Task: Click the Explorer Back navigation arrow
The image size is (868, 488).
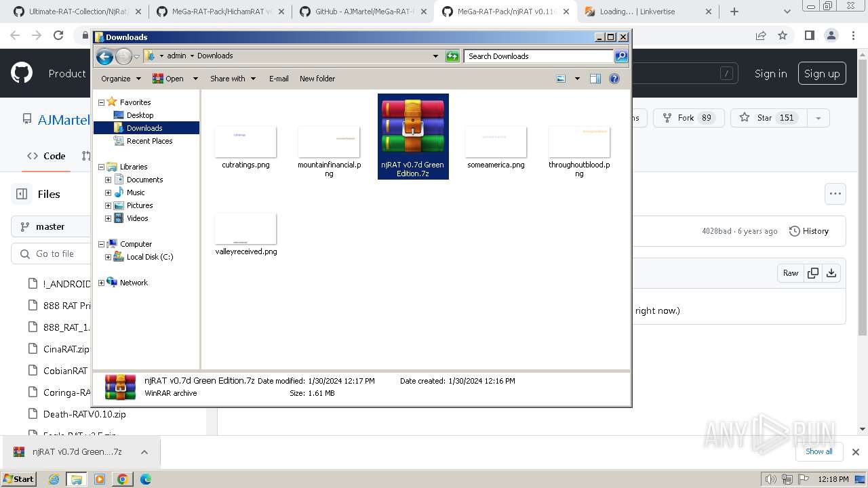Action: (x=104, y=56)
